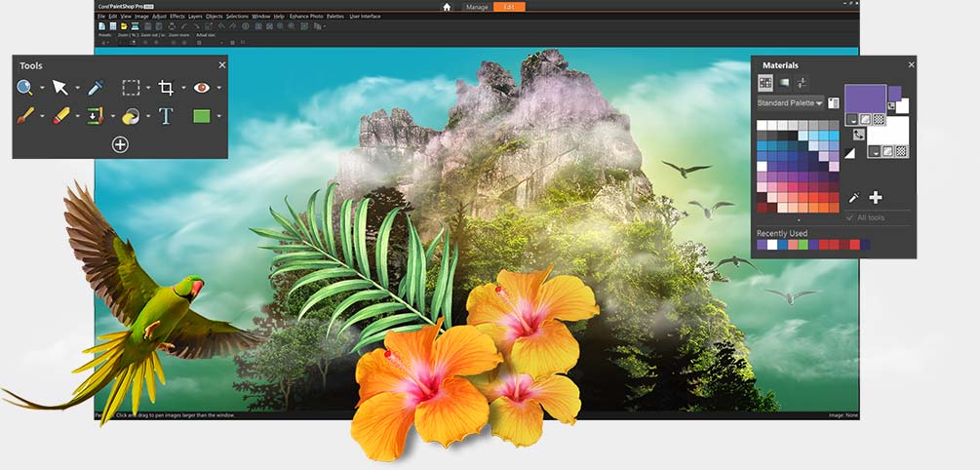Select the rectangular Selection tool
The image size is (980, 470).
click(x=131, y=88)
